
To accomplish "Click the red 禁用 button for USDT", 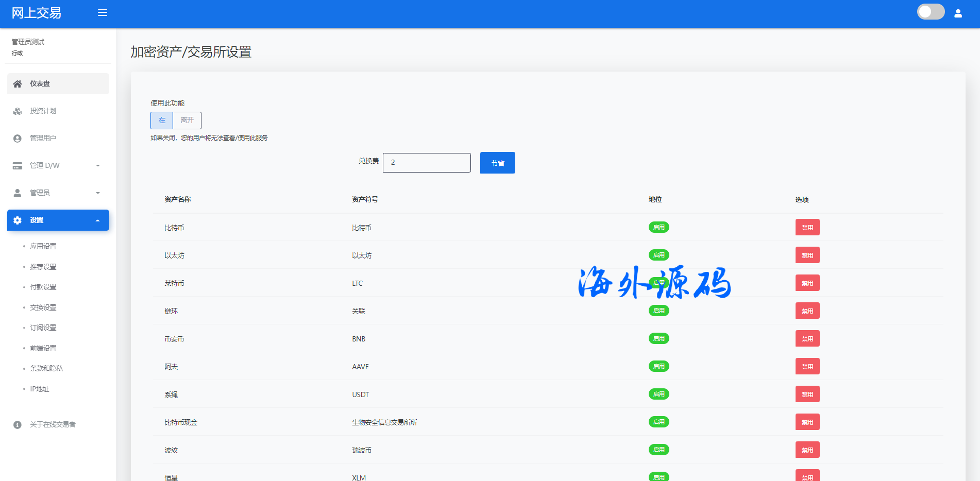I will pyautogui.click(x=807, y=394).
